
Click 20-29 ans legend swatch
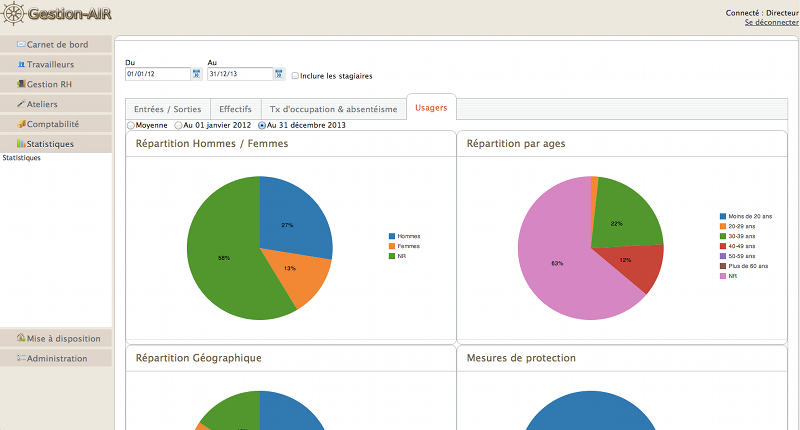(723, 226)
